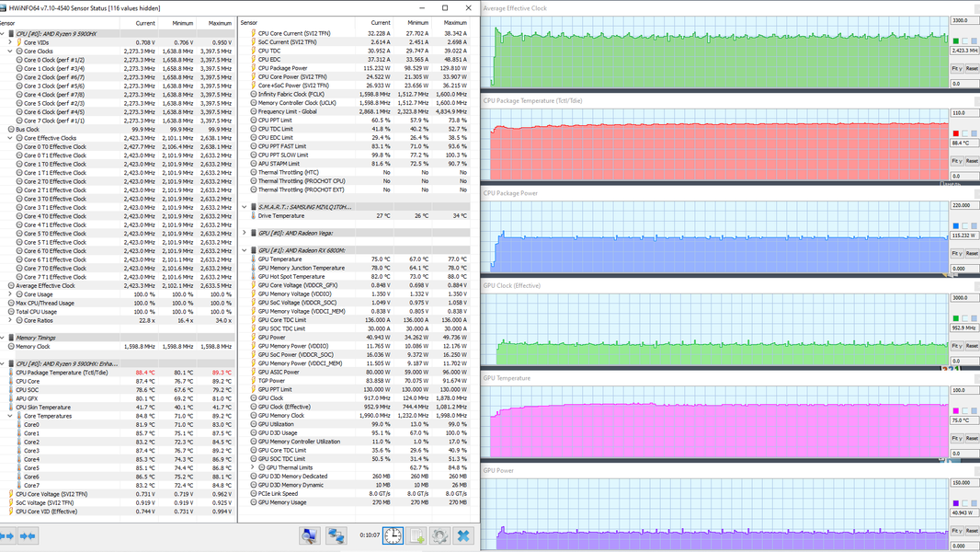Select the Thermal Throttling (HTC) row
Screen dimensions: 980x552
[355, 173]
